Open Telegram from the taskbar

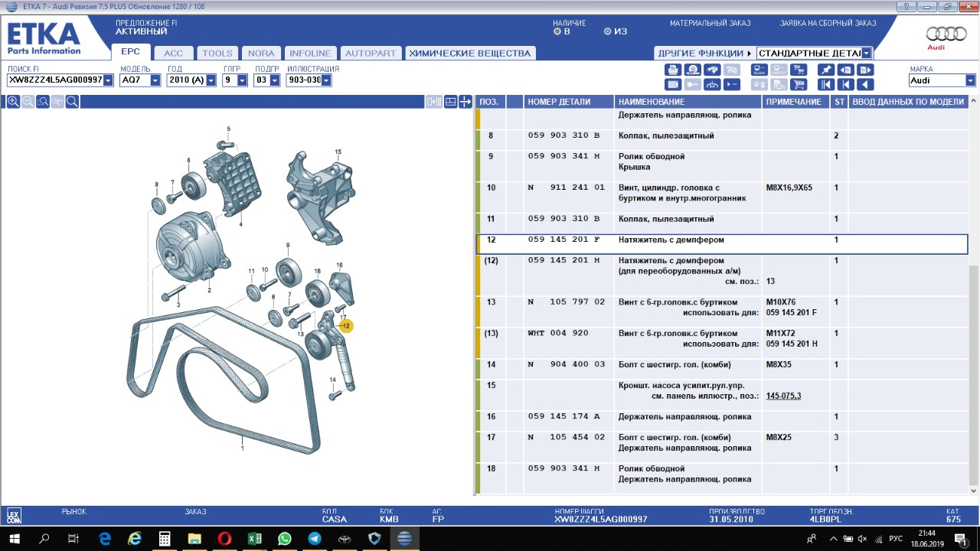click(x=314, y=539)
